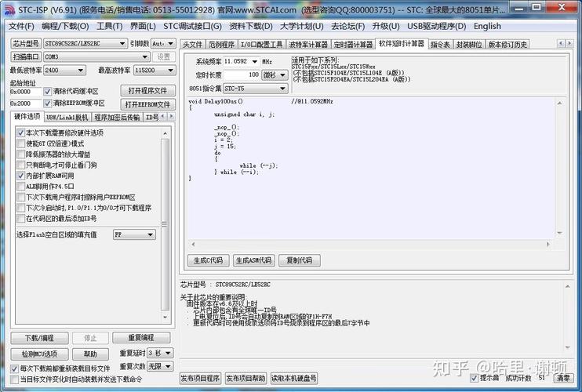The image size is (582, 392).
Task: Open the Flash fill value FF dropdown
Action: [134, 234]
